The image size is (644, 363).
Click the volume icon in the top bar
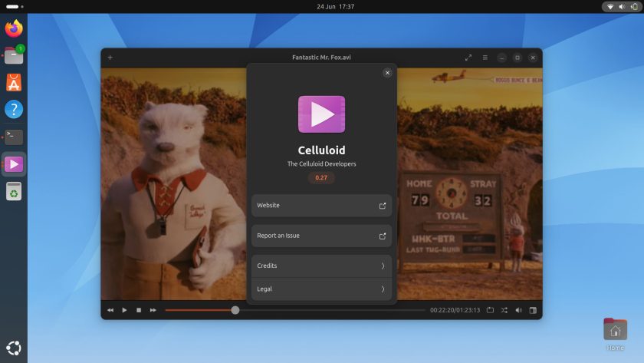pos(622,7)
